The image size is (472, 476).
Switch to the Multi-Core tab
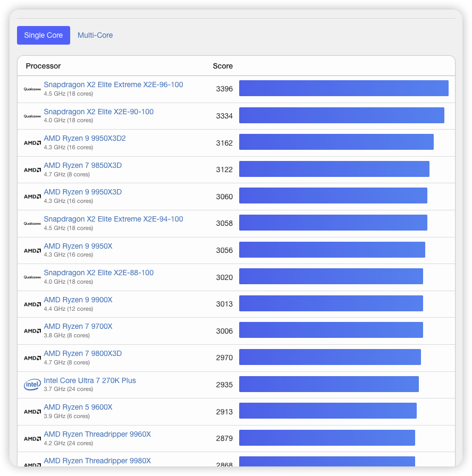click(x=95, y=35)
